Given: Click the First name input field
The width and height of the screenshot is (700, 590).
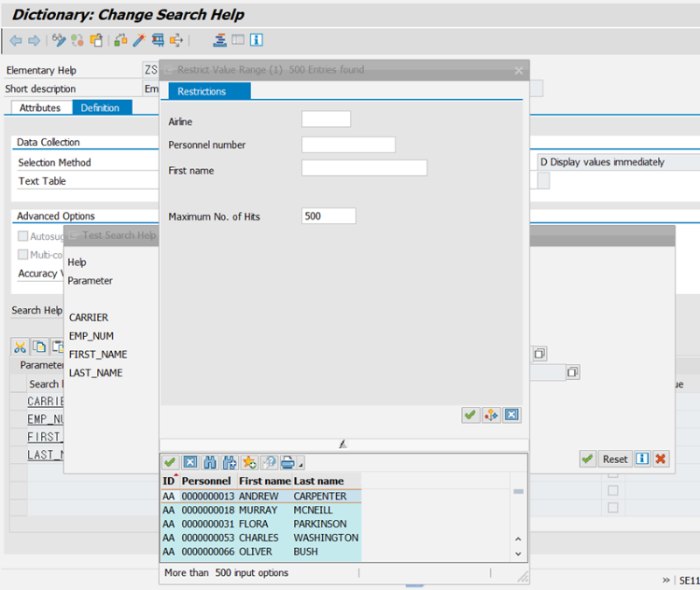Looking at the screenshot, I should coord(364,168).
